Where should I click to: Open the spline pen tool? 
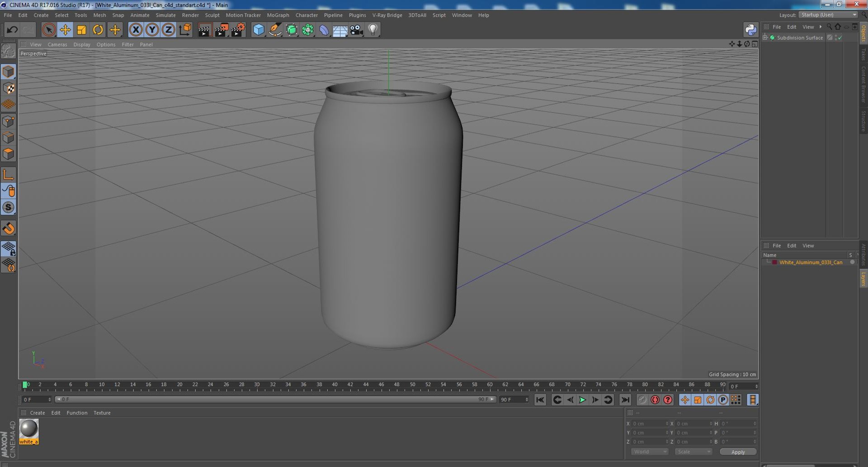(x=275, y=30)
